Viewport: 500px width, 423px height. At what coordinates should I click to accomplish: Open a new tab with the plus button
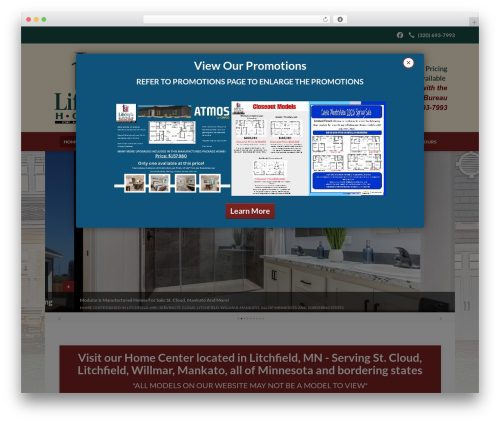click(474, 22)
